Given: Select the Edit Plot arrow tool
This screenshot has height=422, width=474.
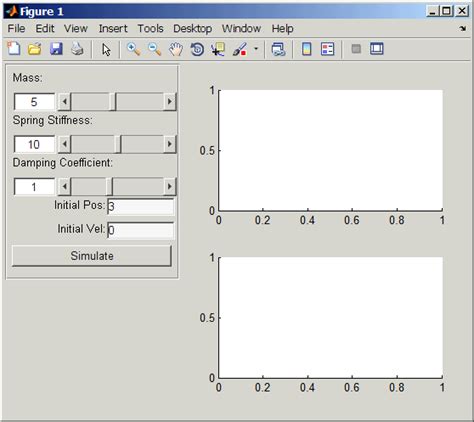Looking at the screenshot, I should [106, 50].
